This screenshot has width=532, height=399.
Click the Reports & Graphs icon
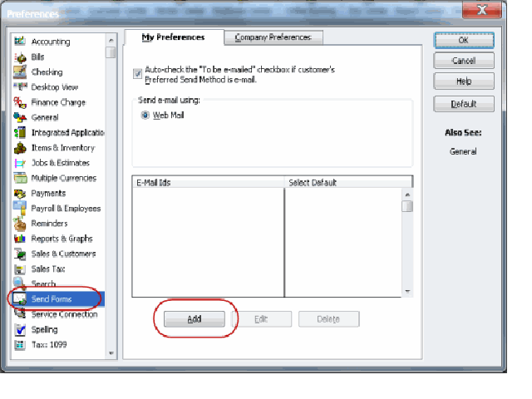20,239
